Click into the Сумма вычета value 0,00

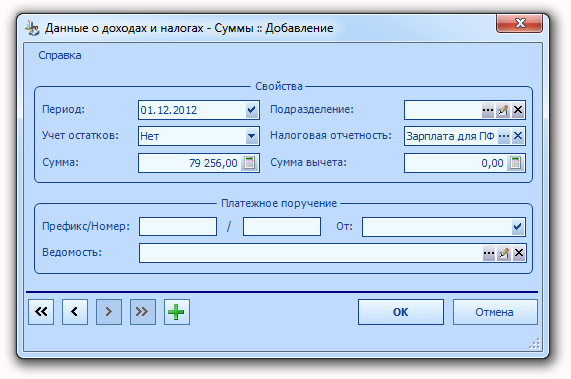492,163
